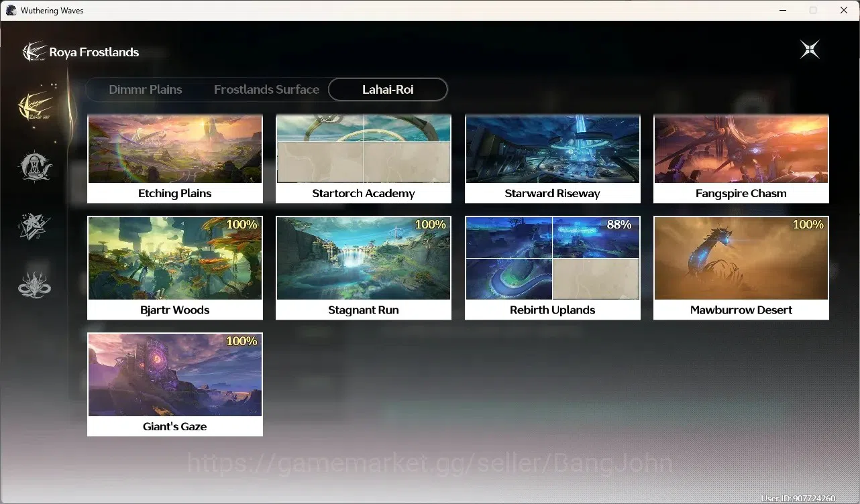The image size is (860, 504).
Task: Open the Etching Plains area card
Action: 175,159
